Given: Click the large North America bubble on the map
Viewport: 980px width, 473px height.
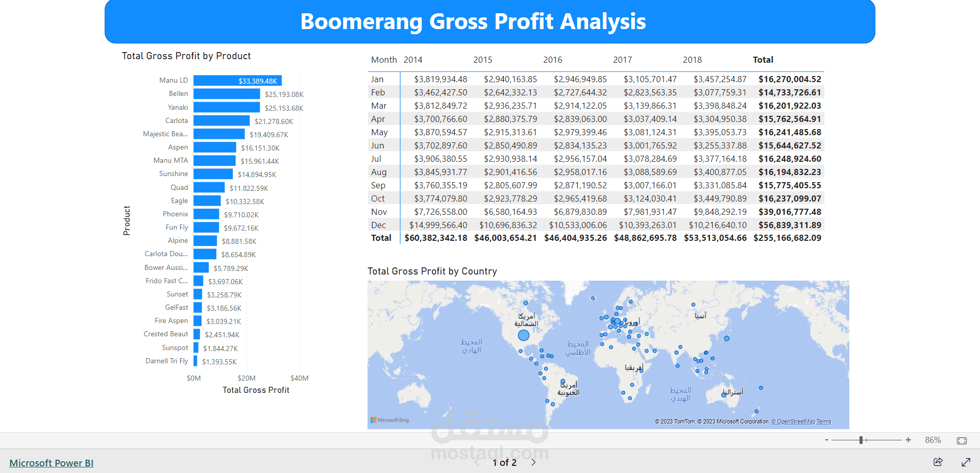Looking at the screenshot, I should point(524,336).
